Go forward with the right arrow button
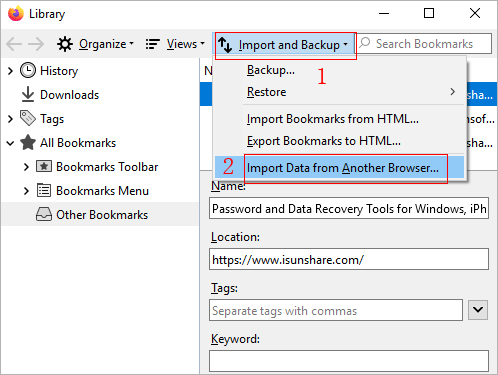 tap(36, 44)
